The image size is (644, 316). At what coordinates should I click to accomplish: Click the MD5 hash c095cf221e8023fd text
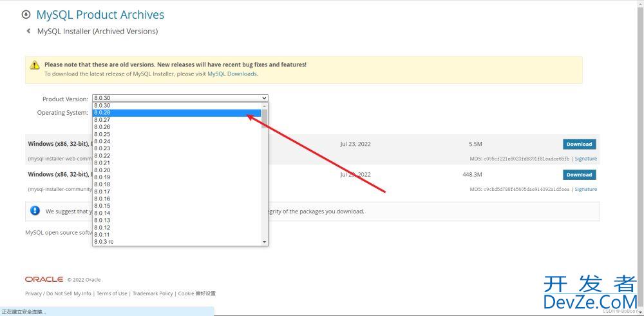tap(526, 159)
